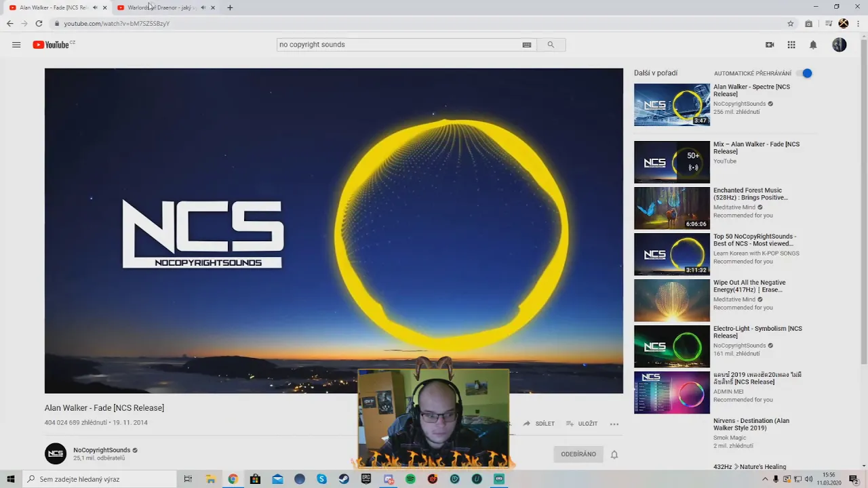This screenshot has height=488, width=868.
Task: Open the on-screen keyboard in the search box
Action: point(527,45)
